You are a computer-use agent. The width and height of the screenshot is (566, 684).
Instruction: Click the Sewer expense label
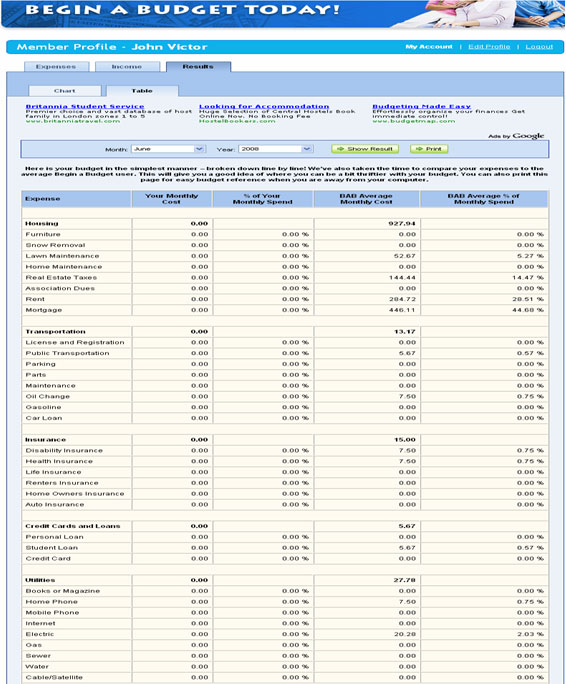tap(38, 656)
